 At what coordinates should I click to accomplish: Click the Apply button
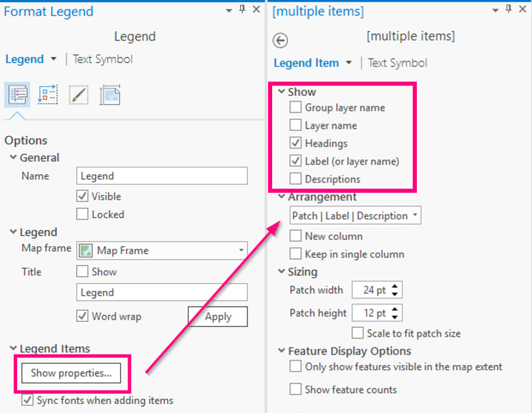tap(217, 316)
